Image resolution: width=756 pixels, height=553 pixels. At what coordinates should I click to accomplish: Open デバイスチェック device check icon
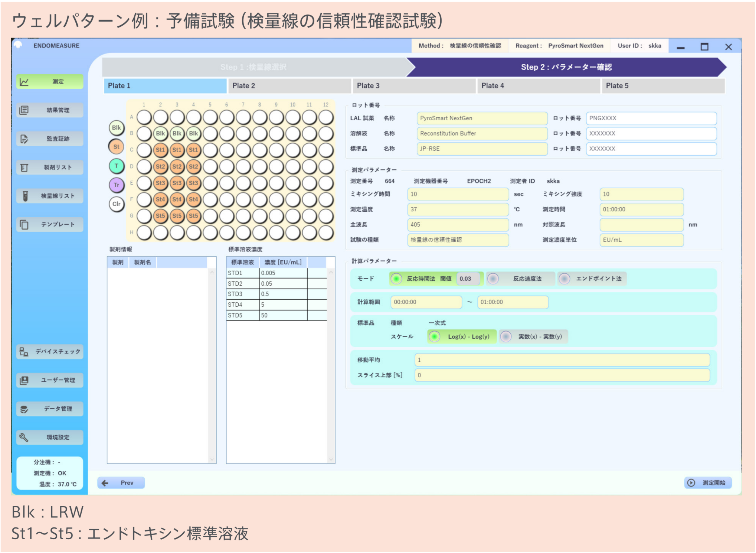[x=24, y=352]
